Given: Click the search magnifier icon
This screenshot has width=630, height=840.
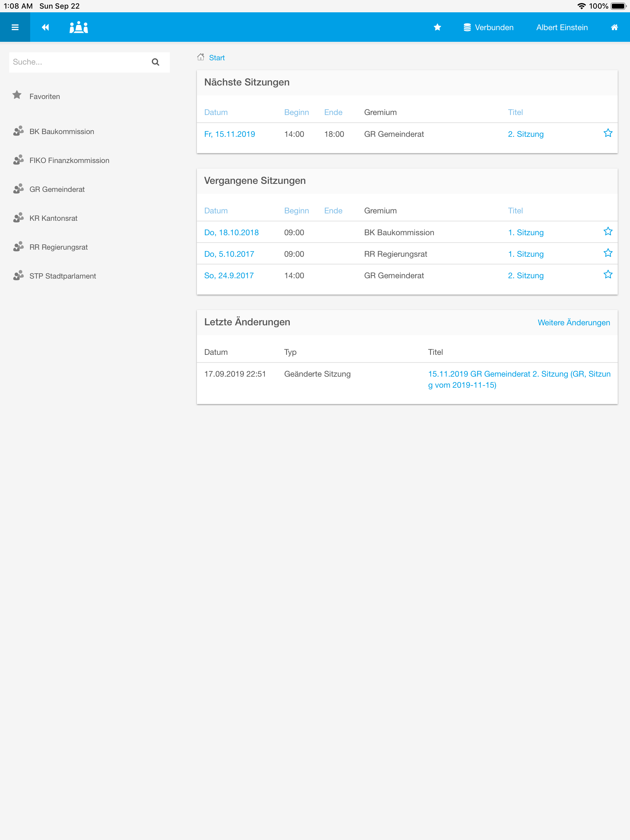Looking at the screenshot, I should coord(155,62).
